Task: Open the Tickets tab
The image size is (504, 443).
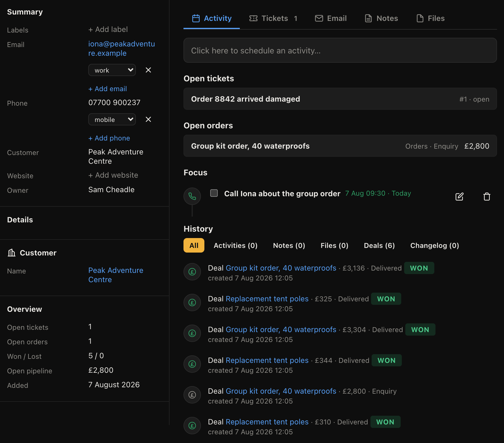Action: tap(273, 18)
